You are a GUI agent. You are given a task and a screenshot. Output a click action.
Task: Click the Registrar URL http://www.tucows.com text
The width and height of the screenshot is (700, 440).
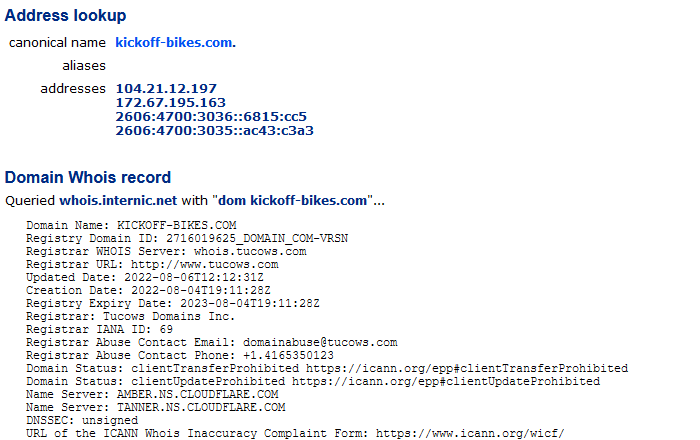(x=204, y=264)
